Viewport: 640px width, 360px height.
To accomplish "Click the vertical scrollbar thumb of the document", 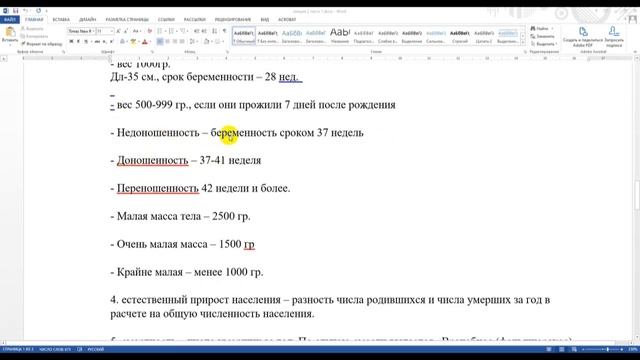I will pyautogui.click(x=637, y=196).
